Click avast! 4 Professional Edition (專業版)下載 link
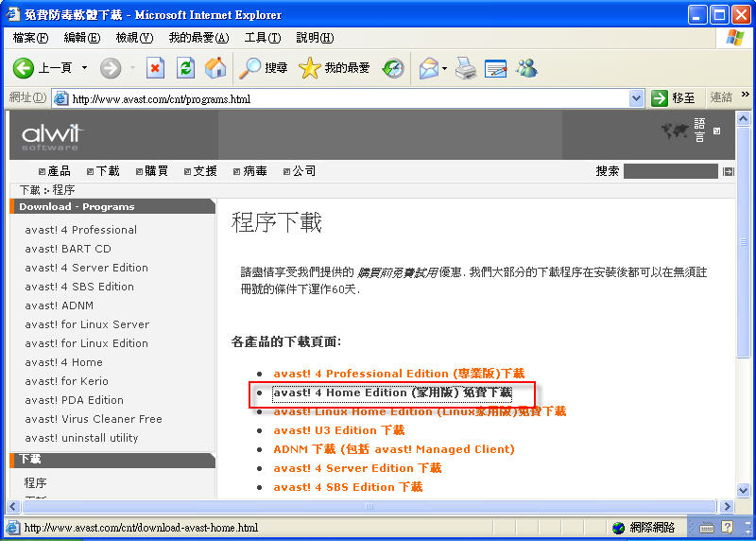Viewport: 756px width, 541px height. (399, 374)
